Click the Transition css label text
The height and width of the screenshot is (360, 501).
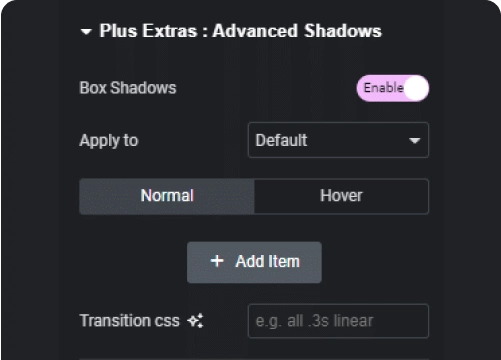click(129, 321)
